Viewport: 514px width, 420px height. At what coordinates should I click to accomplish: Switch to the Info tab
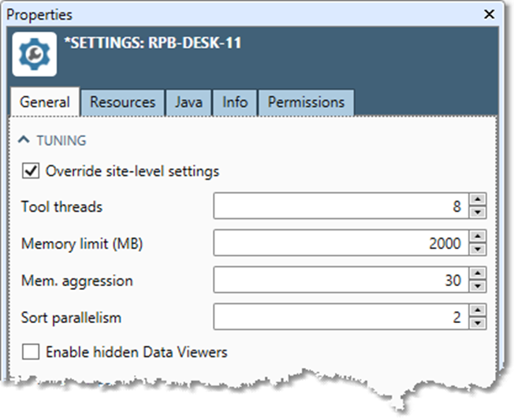pos(235,102)
